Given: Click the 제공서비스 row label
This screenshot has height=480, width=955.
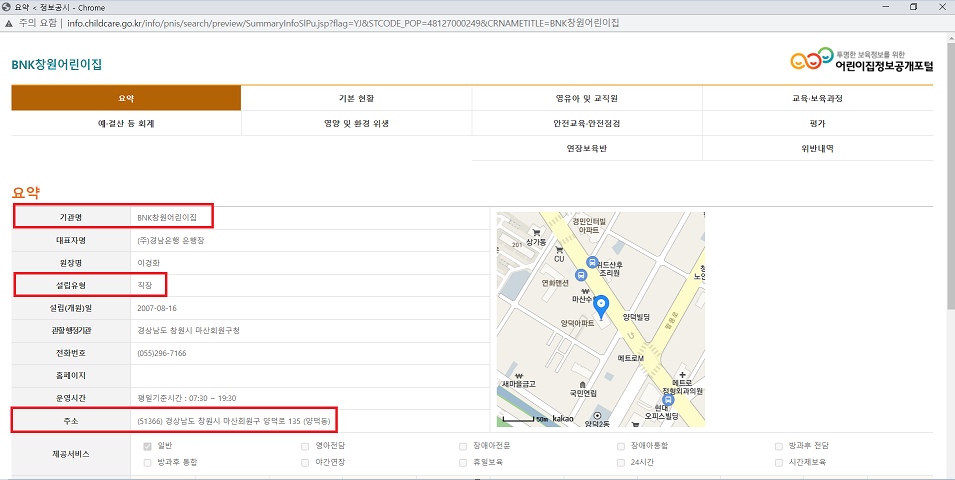Looking at the screenshot, I should [x=71, y=454].
